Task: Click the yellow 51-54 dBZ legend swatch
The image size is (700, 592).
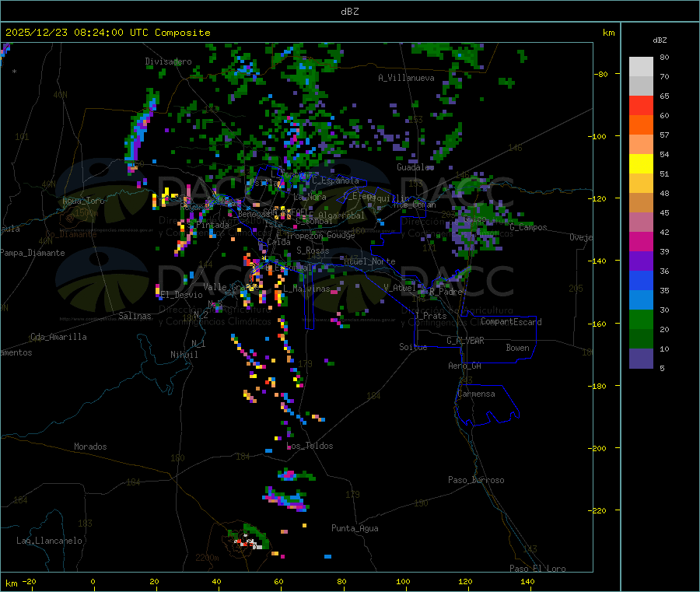Action: pos(641,164)
